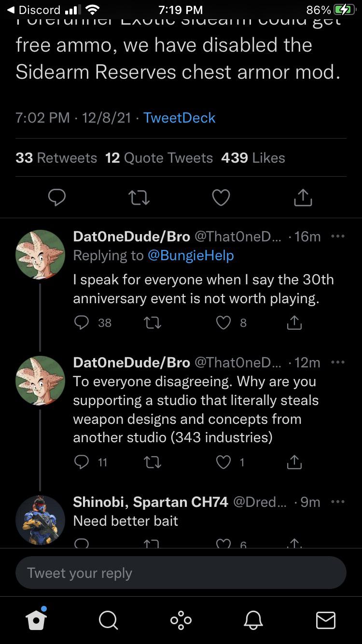Retweet the main BungieHelp tweet
Image resolution: width=362 pixels, height=644 pixels.
tap(139, 197)
